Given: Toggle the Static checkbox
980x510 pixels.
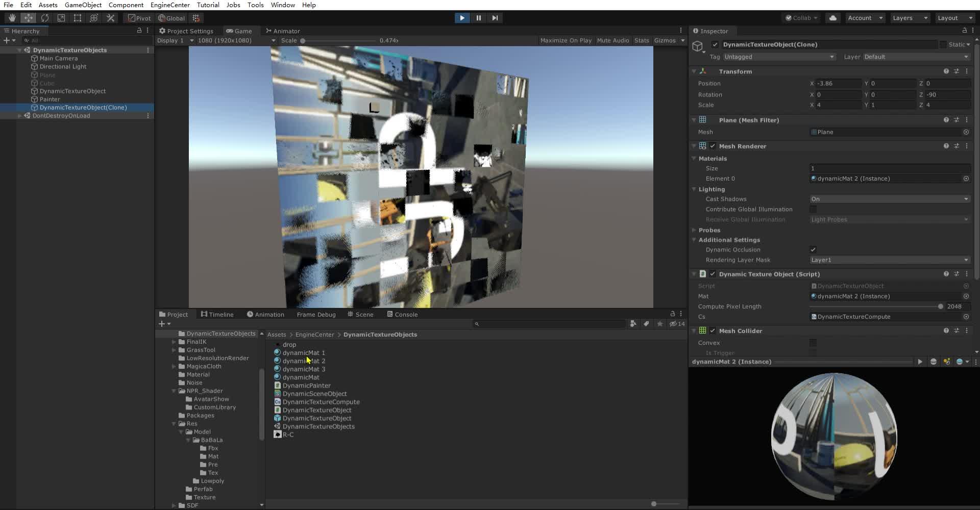Looking at the screenshot, I should pos(943,44).
